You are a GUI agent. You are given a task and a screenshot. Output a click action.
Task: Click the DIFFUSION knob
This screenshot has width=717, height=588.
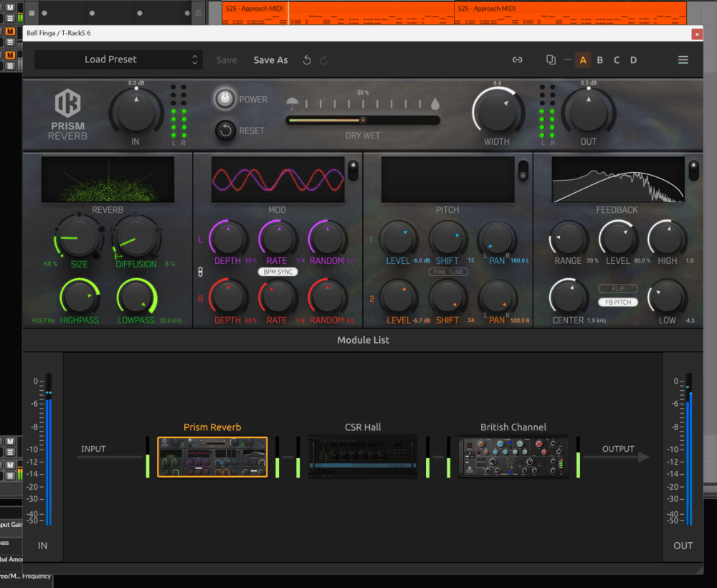click(136, 237)
